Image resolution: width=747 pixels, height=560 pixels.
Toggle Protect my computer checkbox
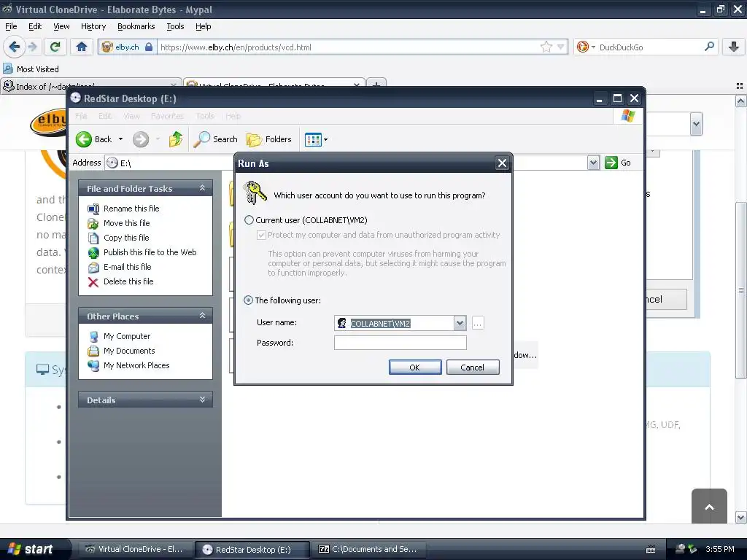coord(261,235)
